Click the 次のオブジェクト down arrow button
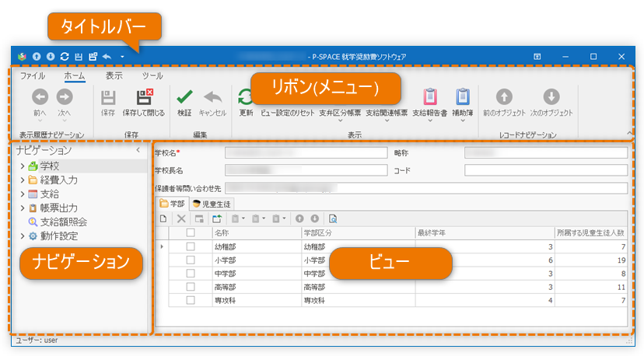644x356 pixels. coord(551,103)
